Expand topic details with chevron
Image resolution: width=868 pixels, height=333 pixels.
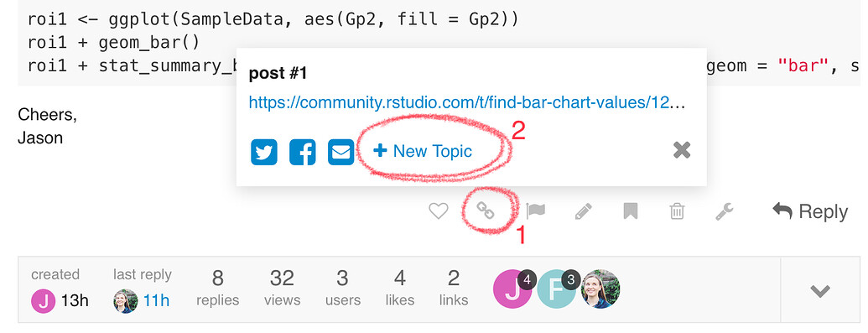(x=820, y=291)
